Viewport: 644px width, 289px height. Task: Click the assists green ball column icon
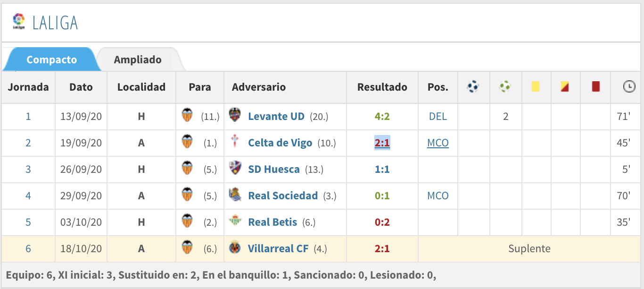[505, 86]
